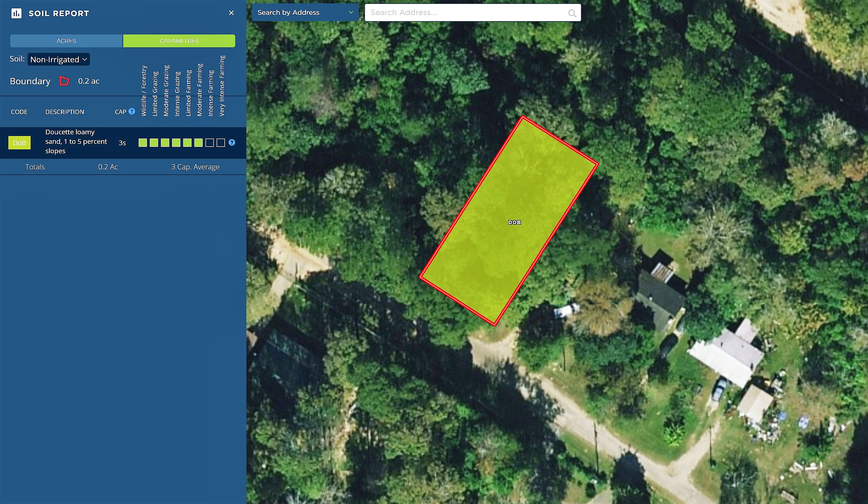Screen dimensions: 868x504
Task: Click the Intense Farming empty capability box
Action: [x=209, y=142]
